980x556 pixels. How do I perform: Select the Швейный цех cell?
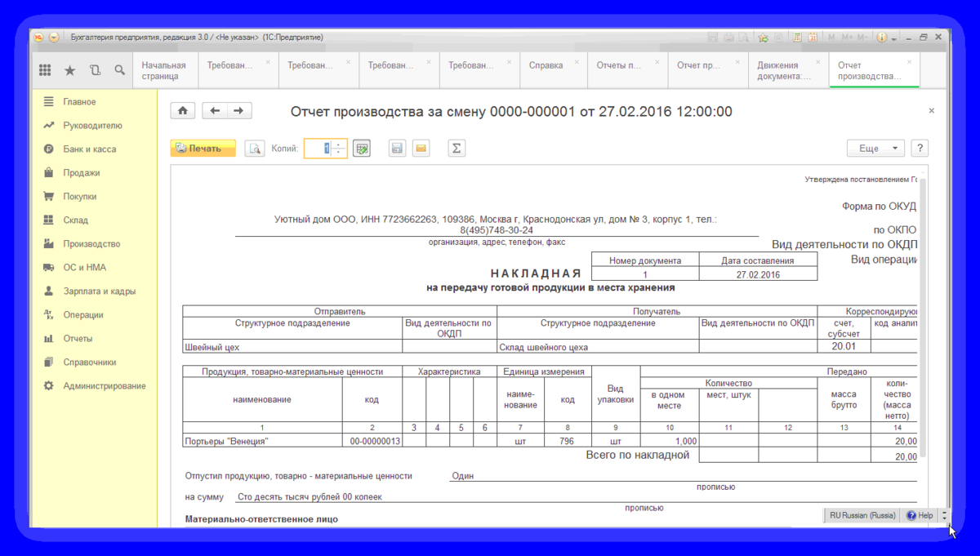[292, 347]
